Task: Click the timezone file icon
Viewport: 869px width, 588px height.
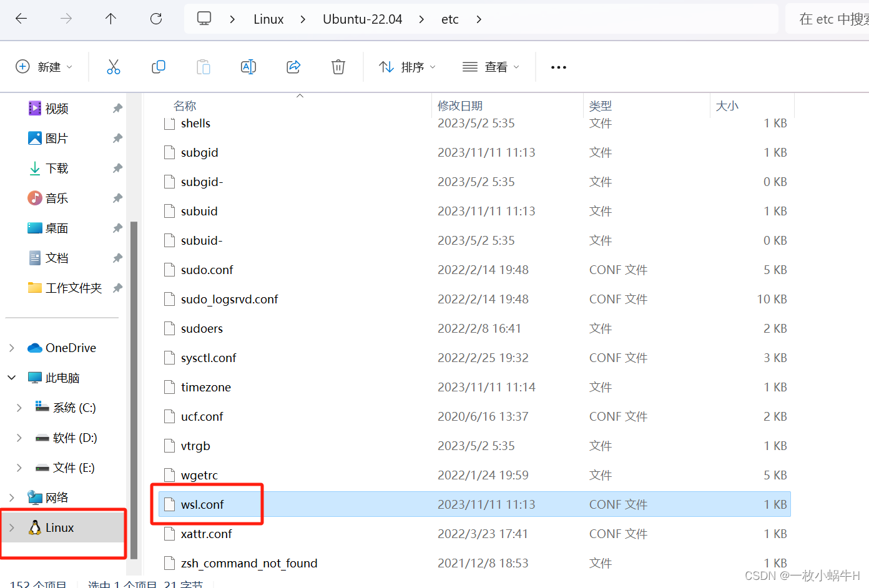Action: click(x=169, y=387)
